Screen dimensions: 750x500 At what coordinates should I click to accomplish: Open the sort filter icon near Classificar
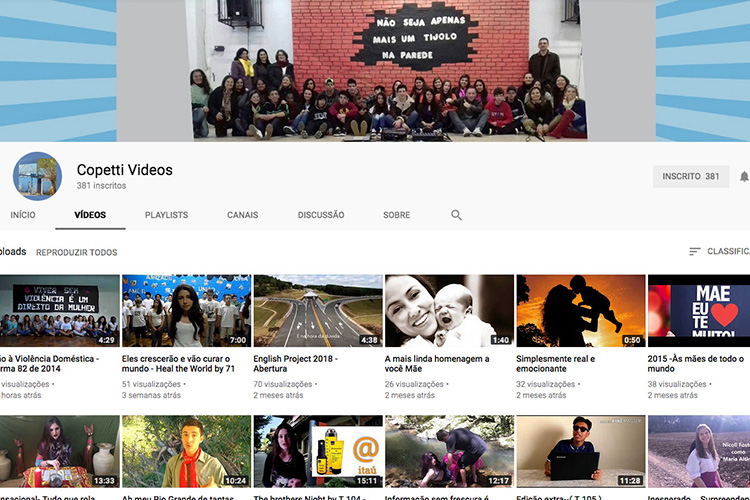695,252
